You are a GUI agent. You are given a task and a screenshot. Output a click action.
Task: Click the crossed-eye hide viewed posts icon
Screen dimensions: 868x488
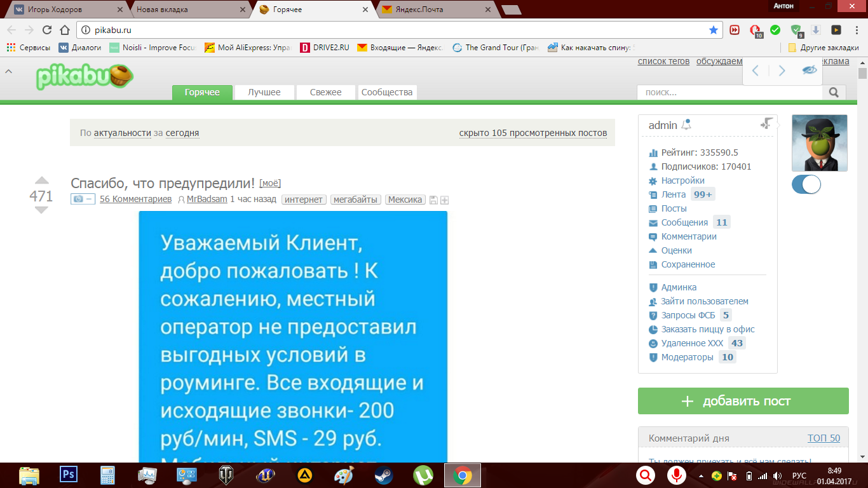(809, 71)
